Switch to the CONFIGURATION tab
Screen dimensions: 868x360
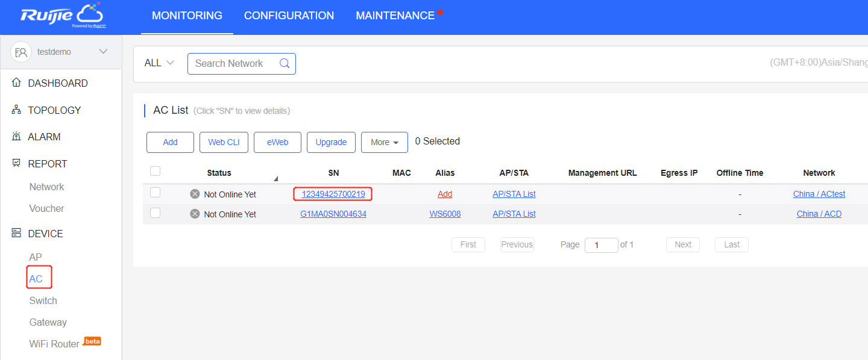click(289, 16)
